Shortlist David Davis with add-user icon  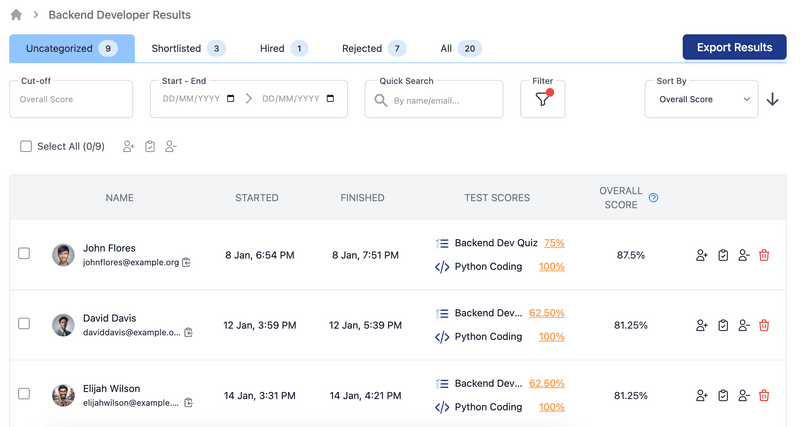tap(702, 325)
